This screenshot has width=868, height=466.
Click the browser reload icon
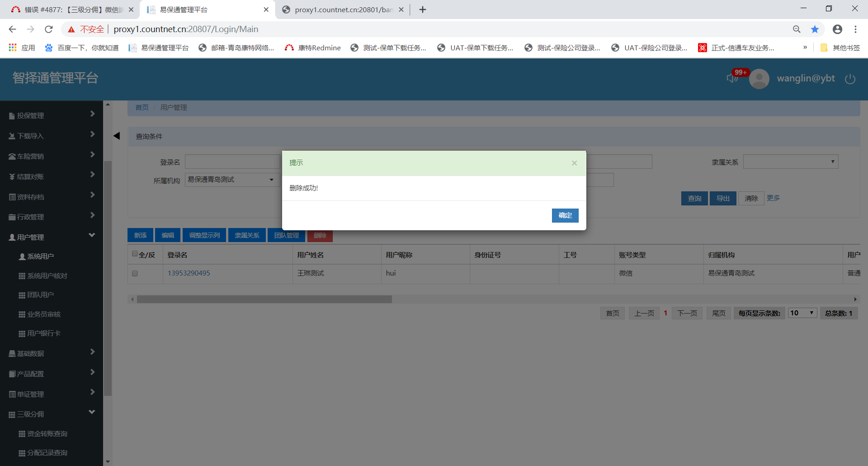[x=49, y=29]
